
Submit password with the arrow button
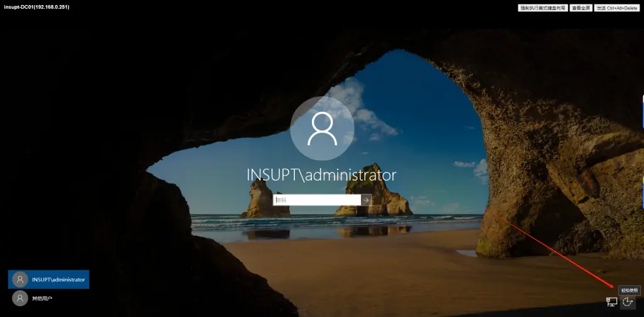click(366, 199)
